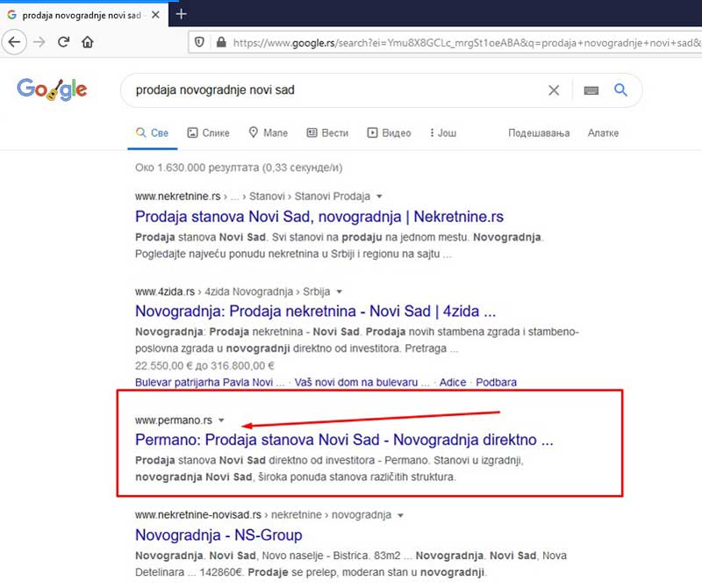Follow the 'Vaš novi dom na bulevaru ...' sitelink
The width and height of the screenshot is (702, 588).
(x=362, y=383)
